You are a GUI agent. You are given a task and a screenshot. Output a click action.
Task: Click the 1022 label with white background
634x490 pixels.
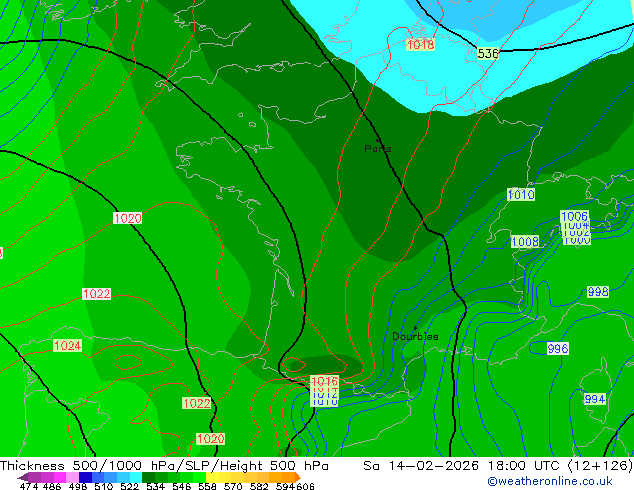pyautogui.click(x=96, y=294)
